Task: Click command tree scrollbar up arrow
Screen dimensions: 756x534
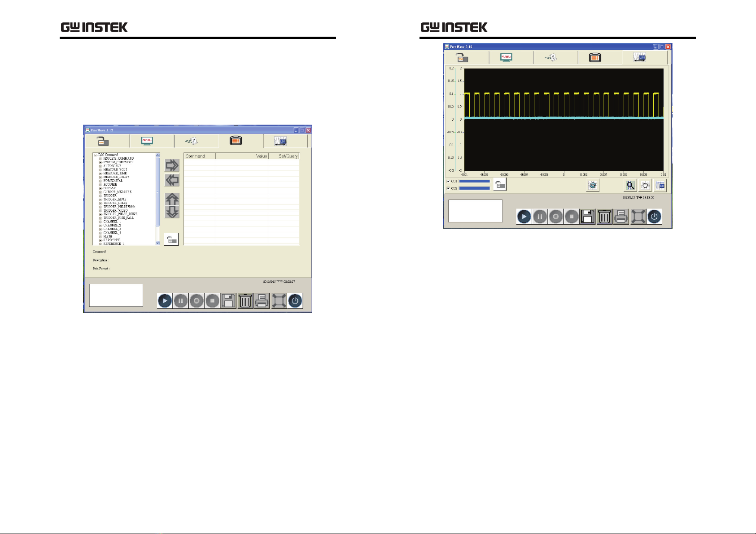Action: (157, 155)
